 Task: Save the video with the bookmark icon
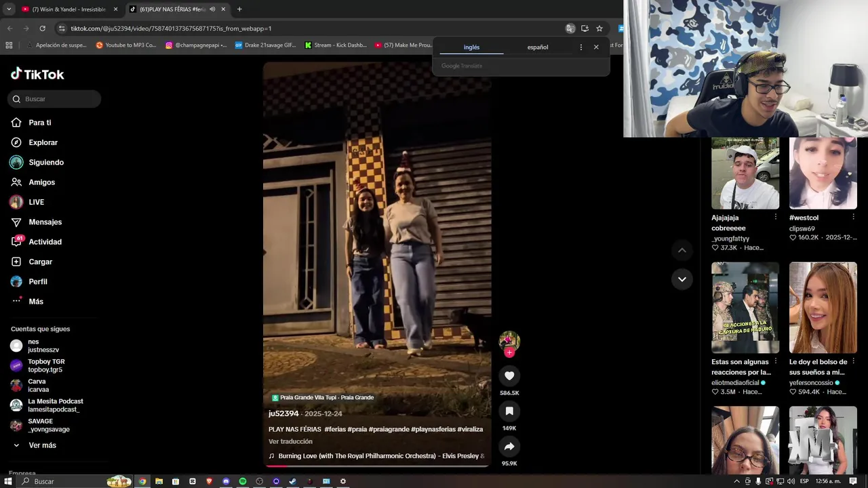pyautogui.click(x=509, y=411)
